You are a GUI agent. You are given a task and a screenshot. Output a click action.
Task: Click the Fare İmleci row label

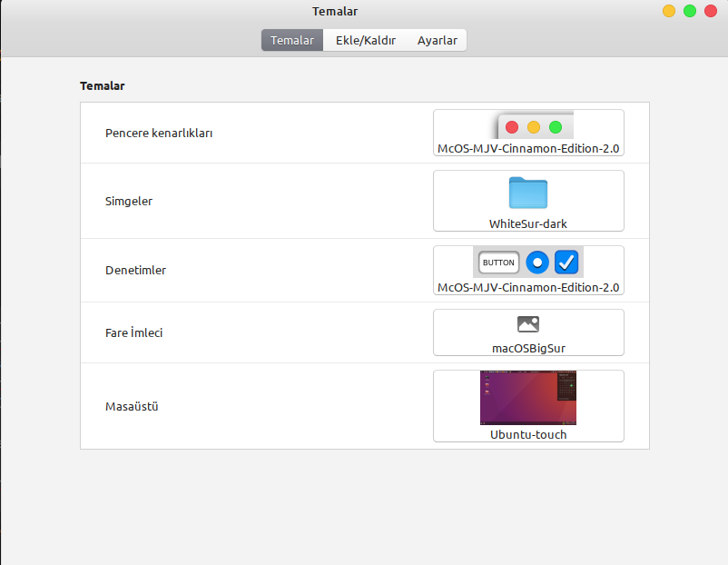pos(133,332)
